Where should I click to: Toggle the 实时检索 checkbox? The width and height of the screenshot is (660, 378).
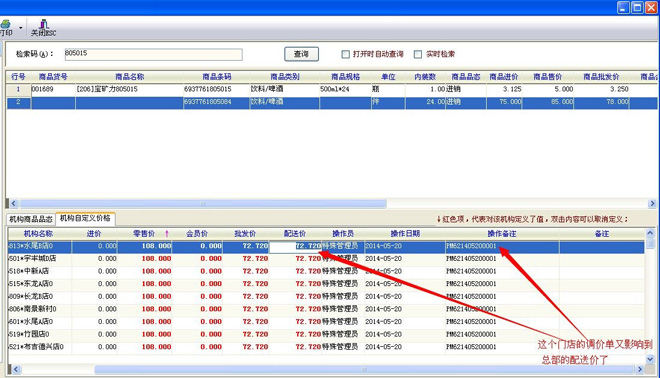(418, 54)
